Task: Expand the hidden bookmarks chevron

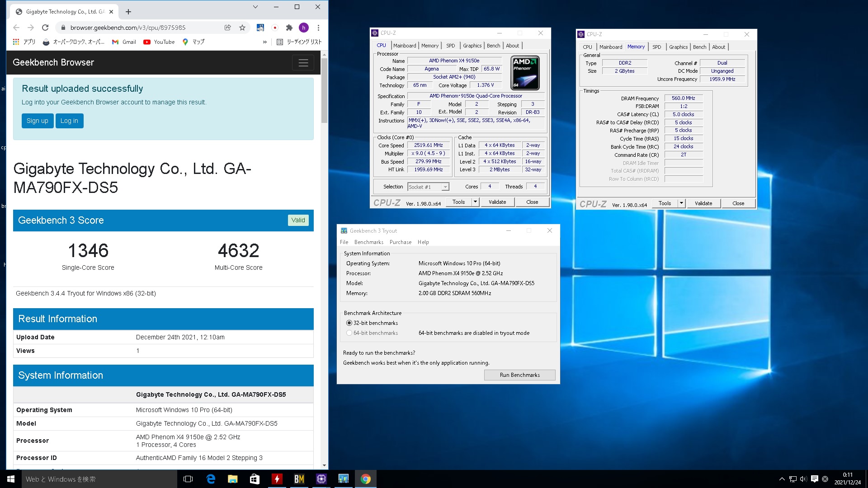Action: point(265,42)
